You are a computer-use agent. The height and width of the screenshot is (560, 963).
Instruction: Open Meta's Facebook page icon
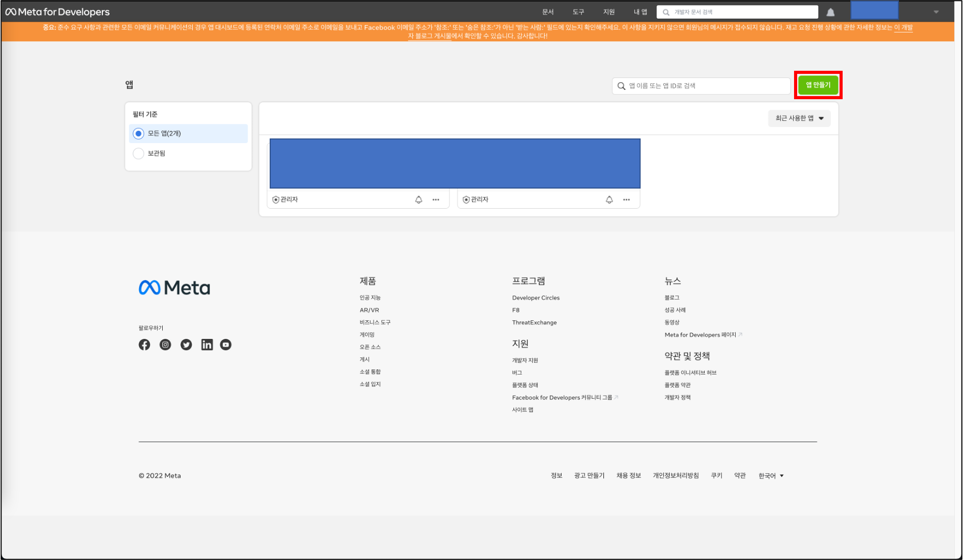pyautogui.click(x=144, y=345)
